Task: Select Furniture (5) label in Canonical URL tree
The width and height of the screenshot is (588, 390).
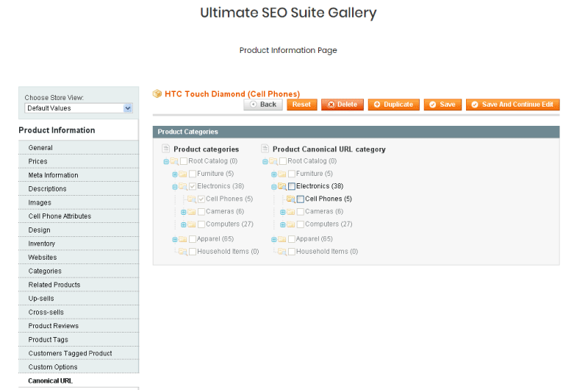Action: pyautogui.click(x=315, y=174)
